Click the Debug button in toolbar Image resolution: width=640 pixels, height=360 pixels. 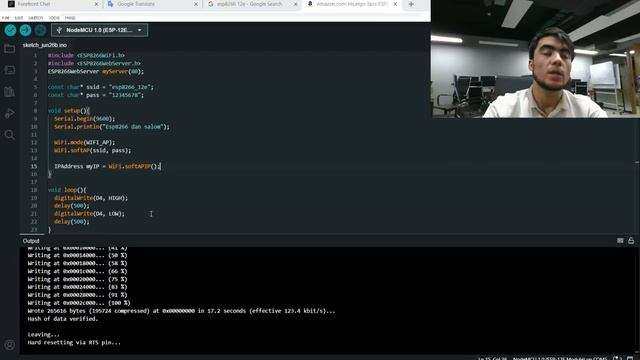pyautogui.click(x=40, y=30)
